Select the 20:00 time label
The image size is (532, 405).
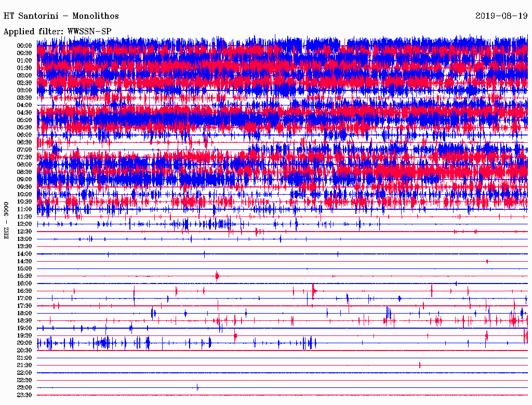(24, 343)
